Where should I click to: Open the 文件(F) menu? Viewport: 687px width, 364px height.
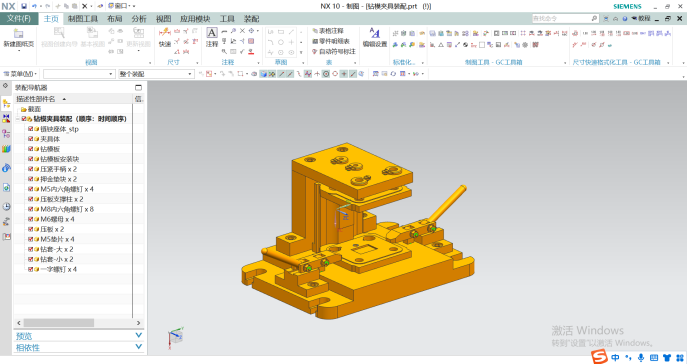click(18, 18)
